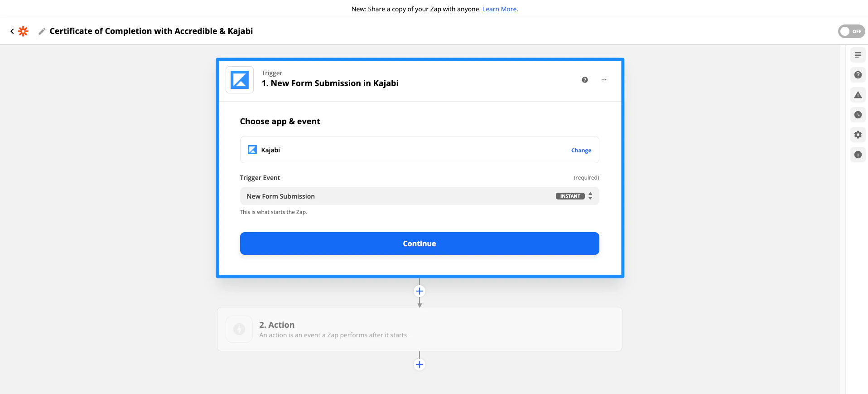Click the small Kajabi icon in app field
This screenshot has width=868, height=394.
252,150
